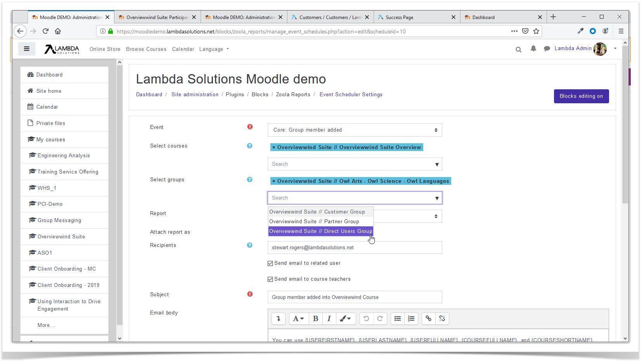
Task: Toggle the editor show more buttons icon
Action: coord(279,319)
